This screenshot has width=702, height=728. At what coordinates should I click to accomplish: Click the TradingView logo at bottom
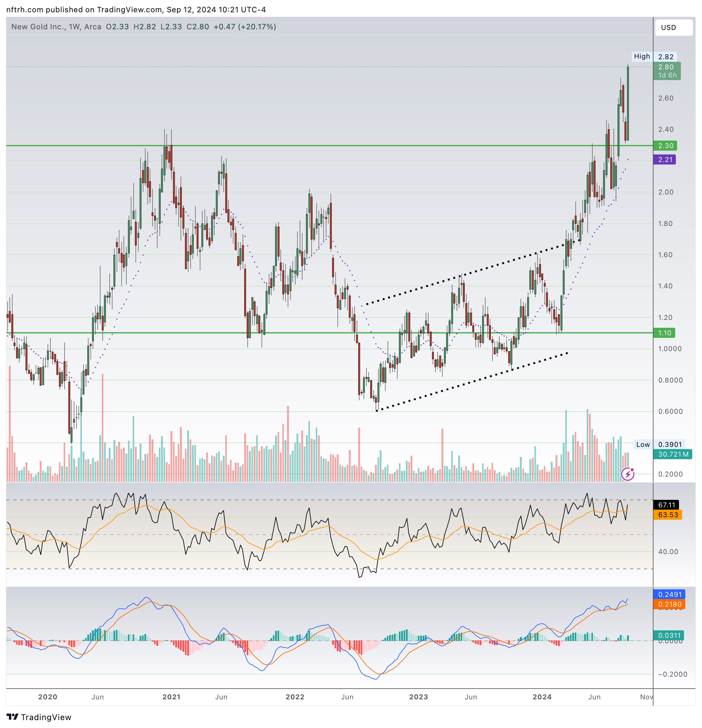click(x=39, y=717)
